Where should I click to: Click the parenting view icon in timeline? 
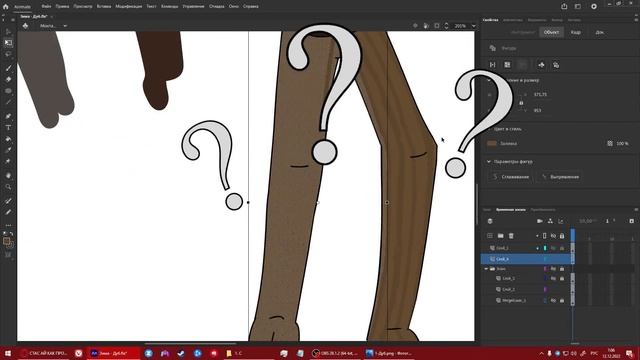(x=550, y=221)
